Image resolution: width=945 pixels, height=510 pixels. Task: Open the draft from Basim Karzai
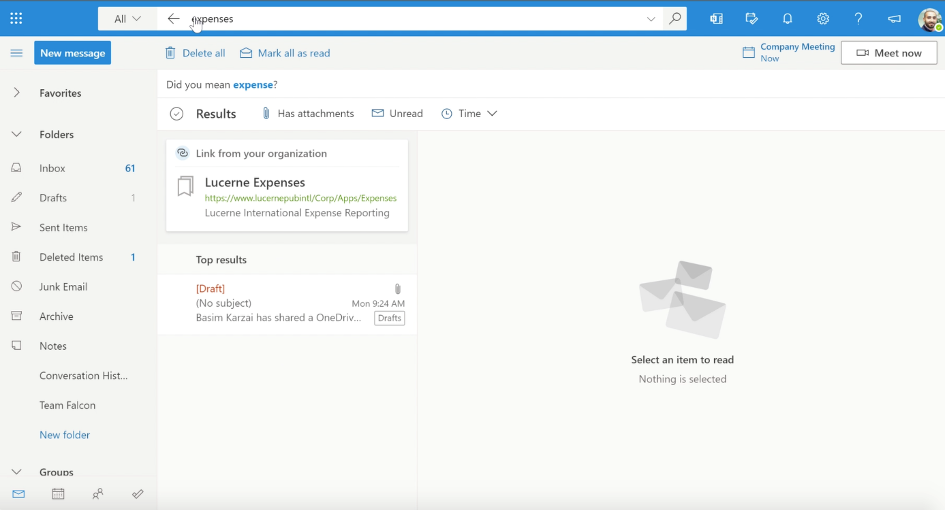coord(287,303)
